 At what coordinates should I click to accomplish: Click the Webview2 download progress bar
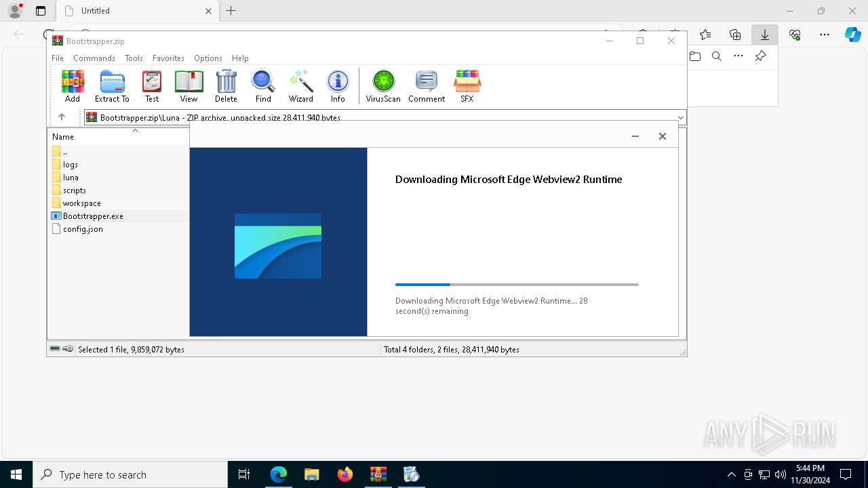point(517,285)
